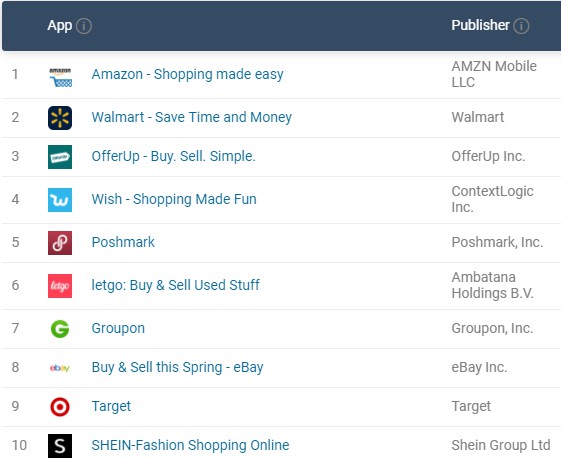Image resolution: width=561 pixels, height=465 pixels.
Task: Click the Target bullseye icon
Action: (x=60, y=407)
